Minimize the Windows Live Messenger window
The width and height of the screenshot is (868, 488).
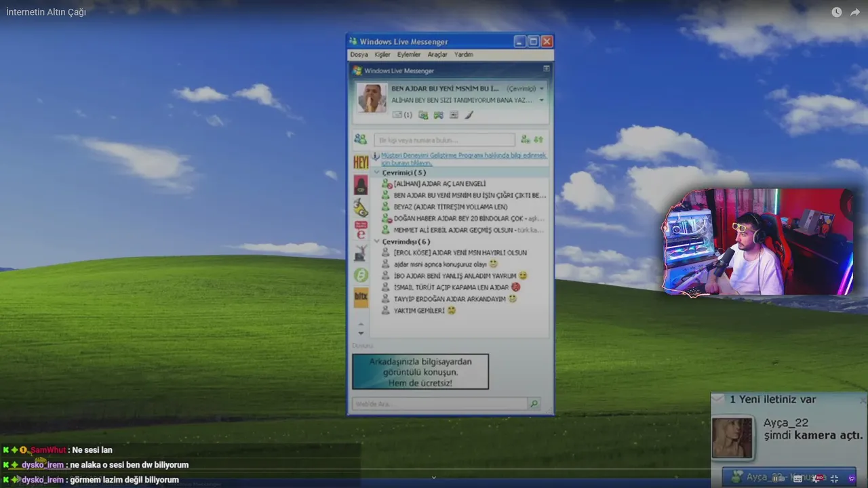point(519,41)
